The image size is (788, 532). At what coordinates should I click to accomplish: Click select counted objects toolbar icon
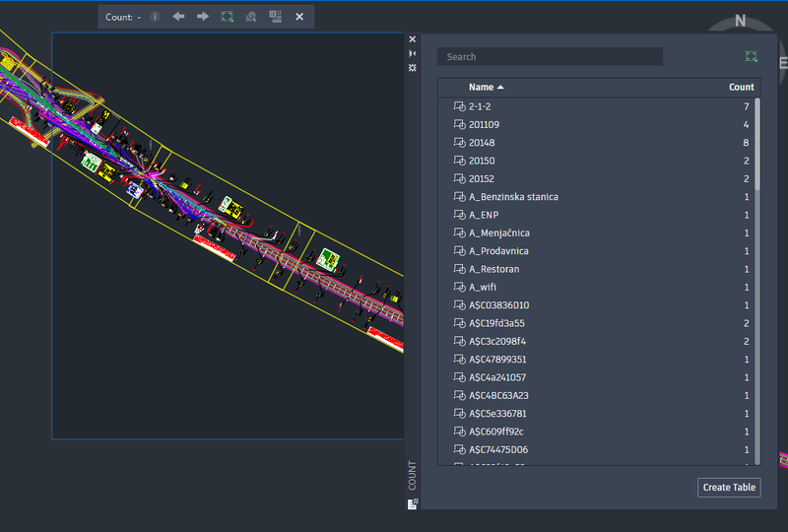pos(251,17)
